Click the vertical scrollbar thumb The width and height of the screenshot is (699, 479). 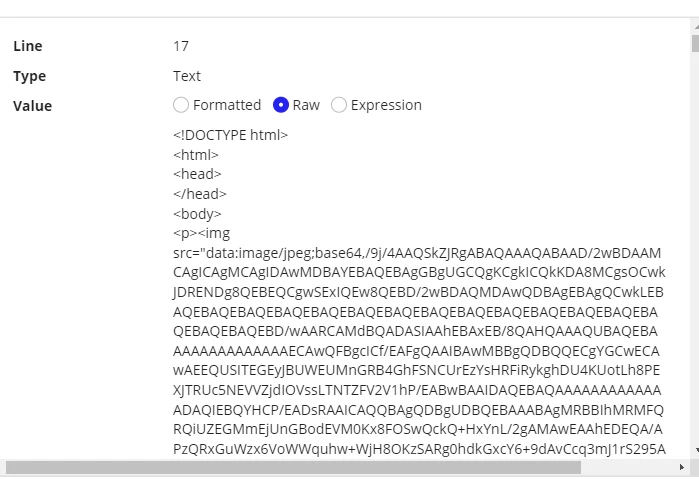tap(695, 44)
